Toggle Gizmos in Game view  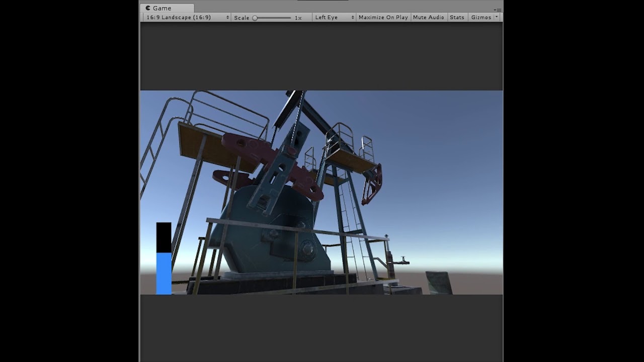click(481, 17)
